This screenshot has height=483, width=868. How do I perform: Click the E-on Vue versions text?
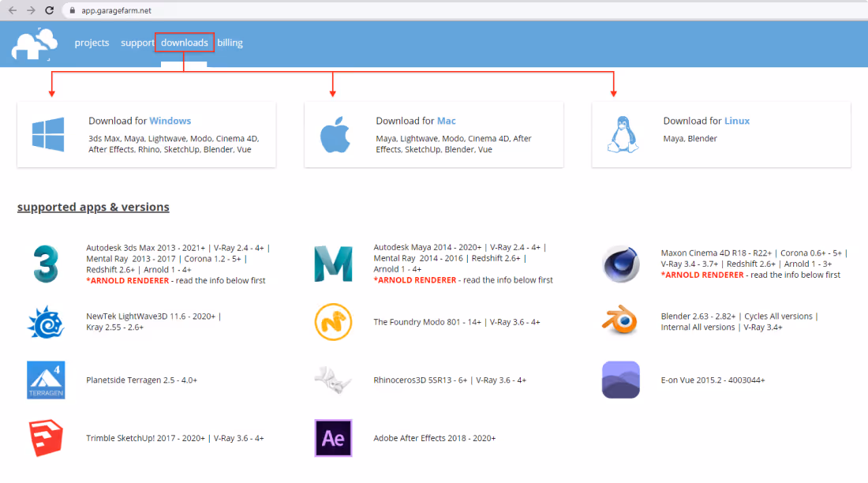pyautogui.click(x=713, y=380)
